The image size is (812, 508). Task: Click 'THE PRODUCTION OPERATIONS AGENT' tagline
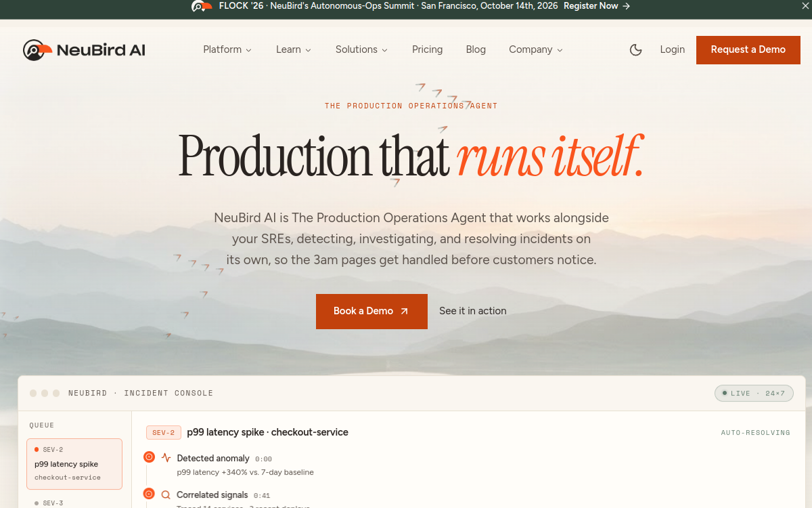[411, 106]
